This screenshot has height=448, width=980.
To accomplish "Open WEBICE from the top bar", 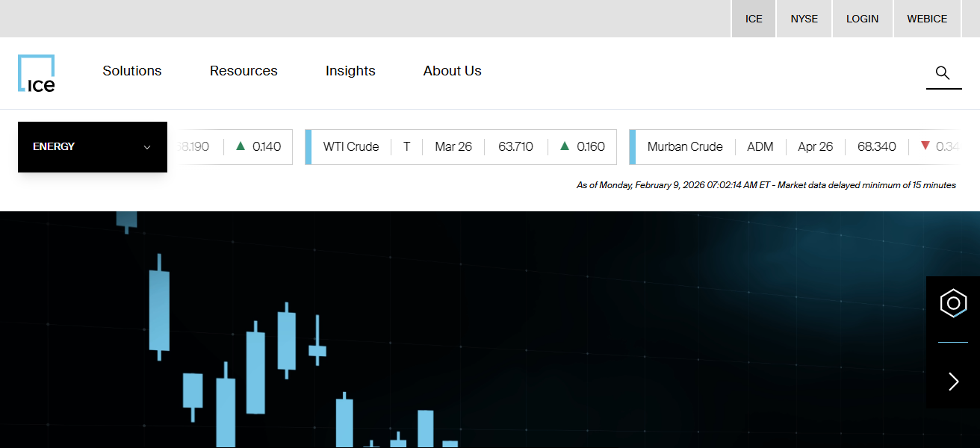I will 927,19.
